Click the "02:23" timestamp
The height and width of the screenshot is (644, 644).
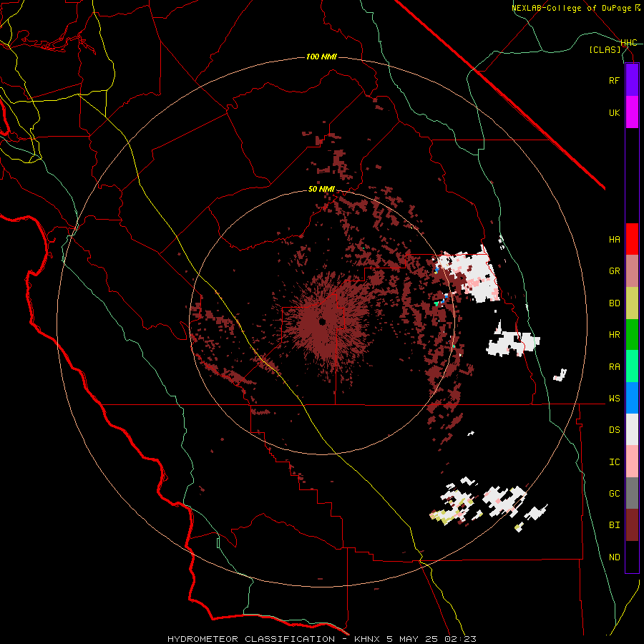pyautogui.click(x=460, y=639)
